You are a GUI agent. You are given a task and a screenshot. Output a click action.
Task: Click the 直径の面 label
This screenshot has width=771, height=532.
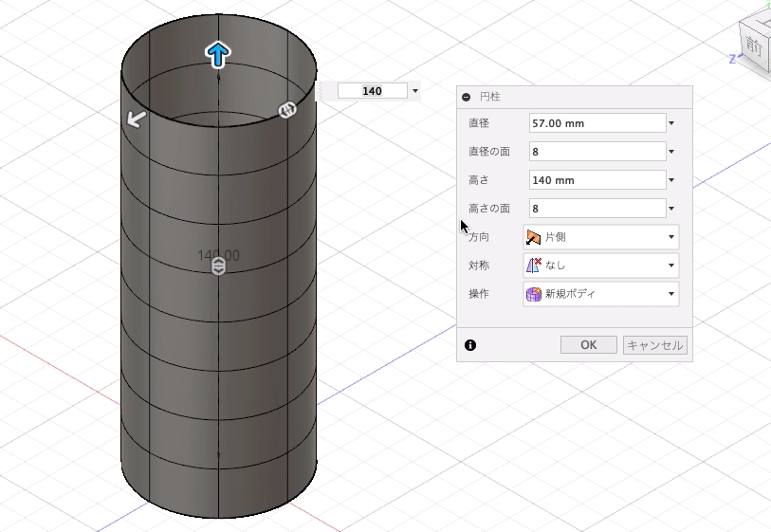coord(489,152)
